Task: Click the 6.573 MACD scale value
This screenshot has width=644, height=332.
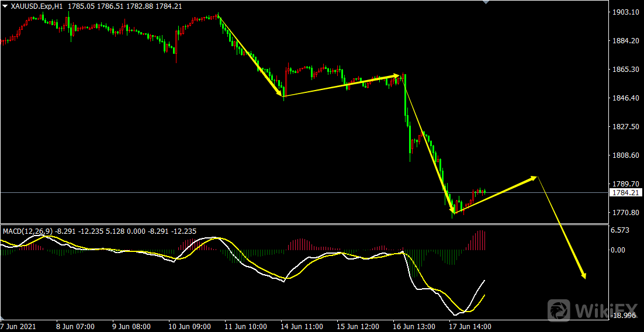Action: pos(621,230)
